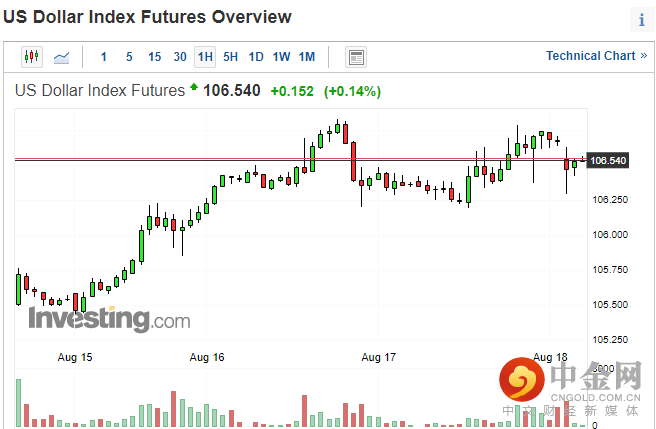The height and width of the screenshot is (429, 656).
Task: Select the 1-minute timeframe
Action: (104, 57)
